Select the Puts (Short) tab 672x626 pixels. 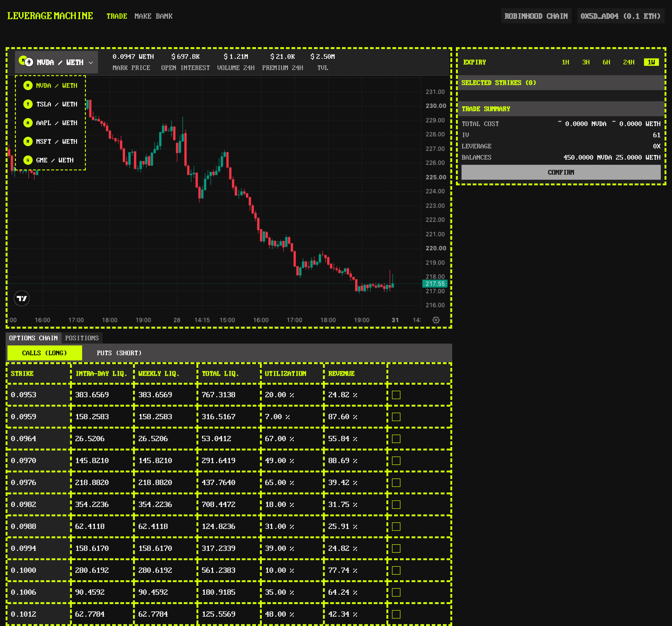[119, 353]
